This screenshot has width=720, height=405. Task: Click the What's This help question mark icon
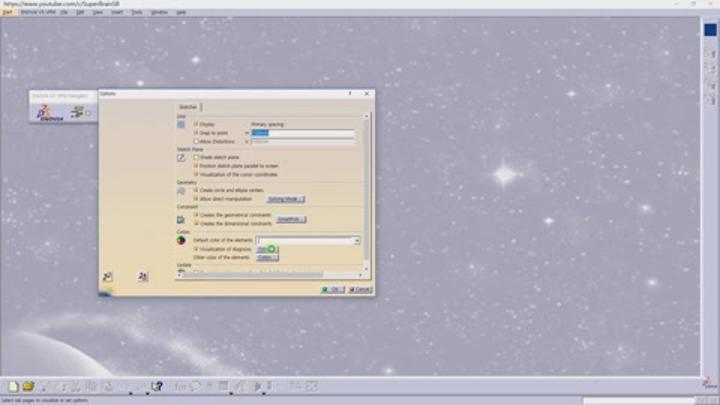pyautogui.click(x=157, y=387)
